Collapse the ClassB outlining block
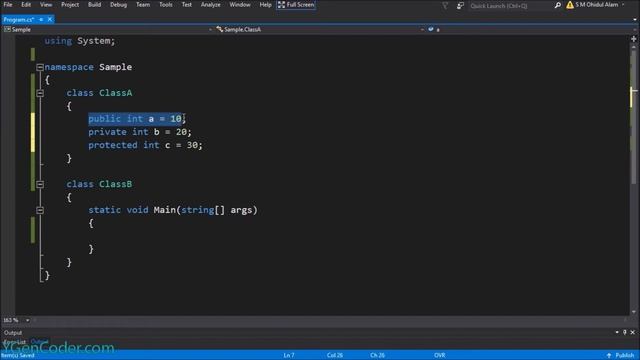The width and height of the screenshot is (640, 360). pyautogui.click(x=40, y=184)
